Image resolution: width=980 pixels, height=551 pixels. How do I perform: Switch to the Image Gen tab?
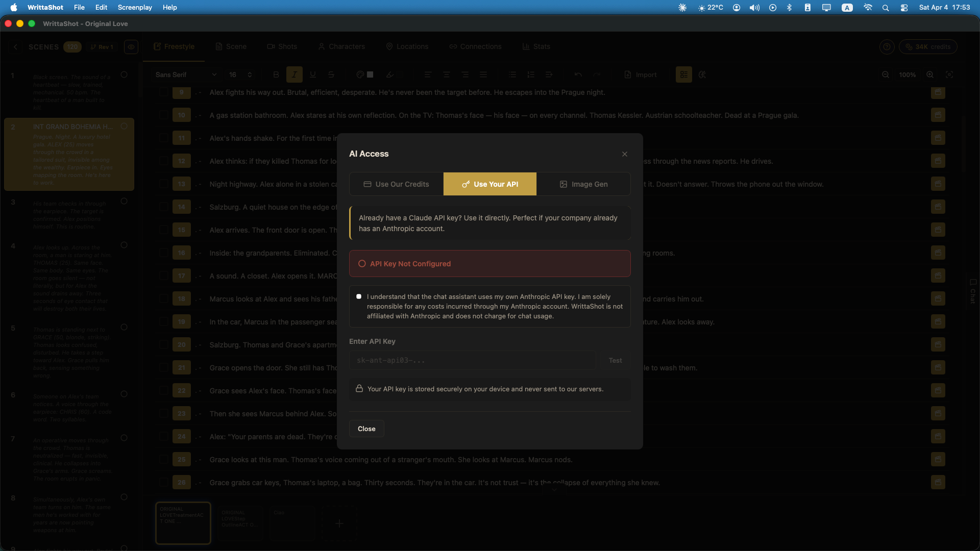pos(583,184)
